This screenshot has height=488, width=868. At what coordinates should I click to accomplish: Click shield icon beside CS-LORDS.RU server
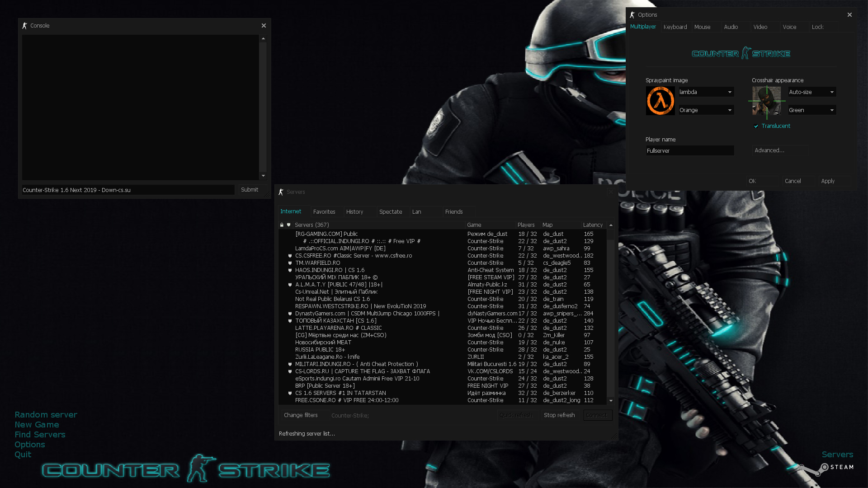coord(290,371)
